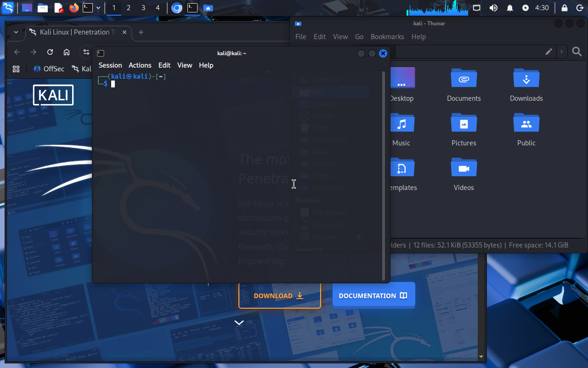Reload the Kali Linux browser page

pos(50,52)
